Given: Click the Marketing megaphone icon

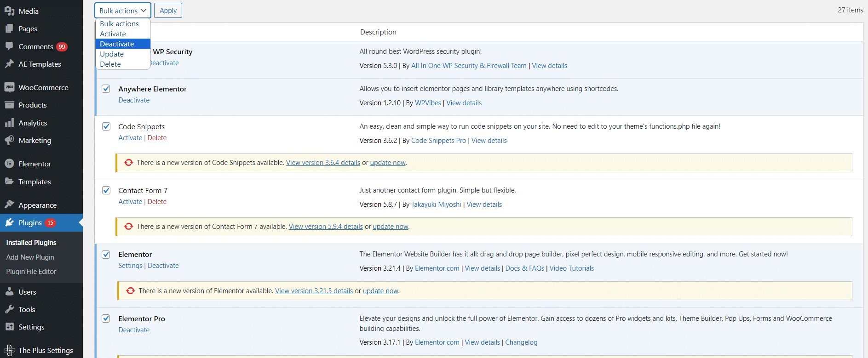Looking at the screenshot, I should 9,140.
